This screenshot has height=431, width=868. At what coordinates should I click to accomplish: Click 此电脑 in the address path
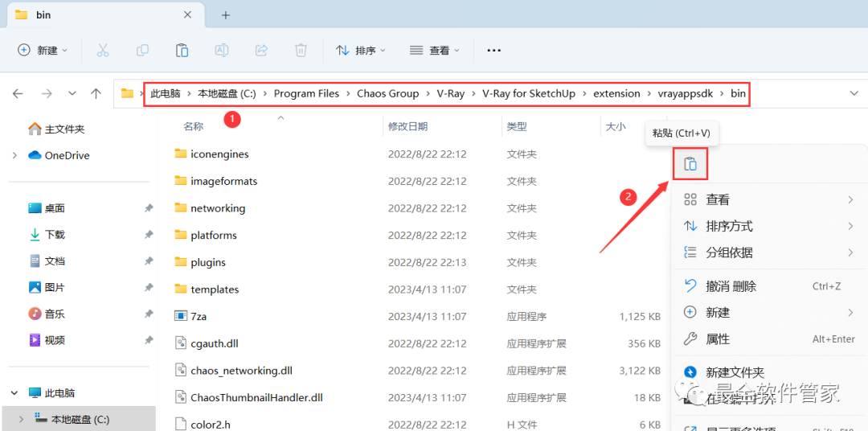(x=166, y=93)
